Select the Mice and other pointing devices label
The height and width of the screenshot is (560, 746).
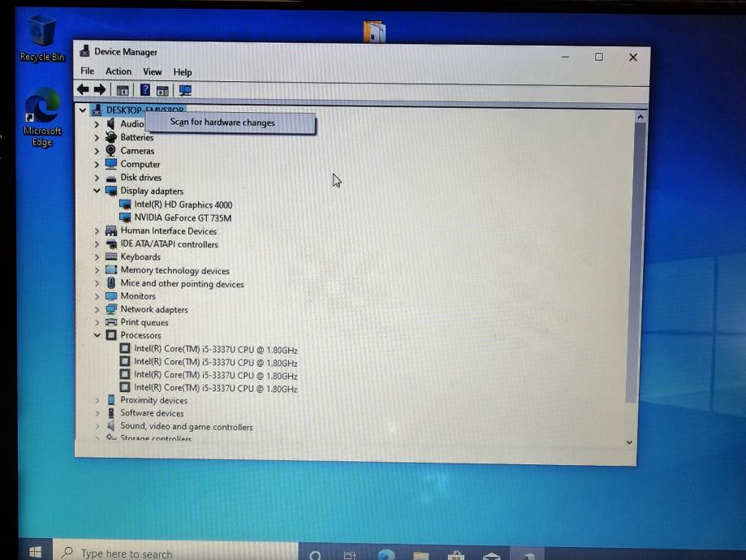182,283
